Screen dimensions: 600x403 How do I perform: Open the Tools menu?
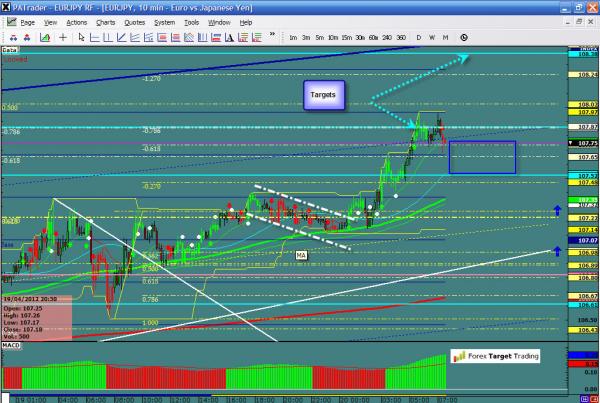(191, 21)
